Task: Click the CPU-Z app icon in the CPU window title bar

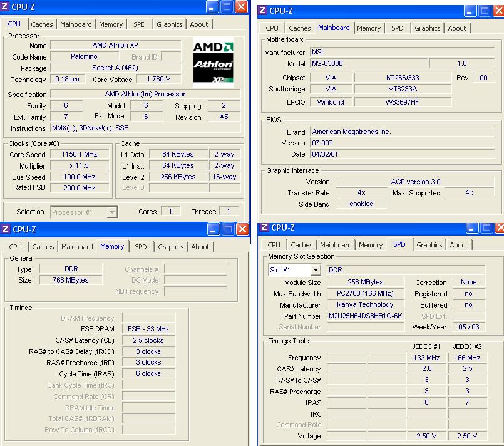Action: pyautogui.click(x=4, y=6)
